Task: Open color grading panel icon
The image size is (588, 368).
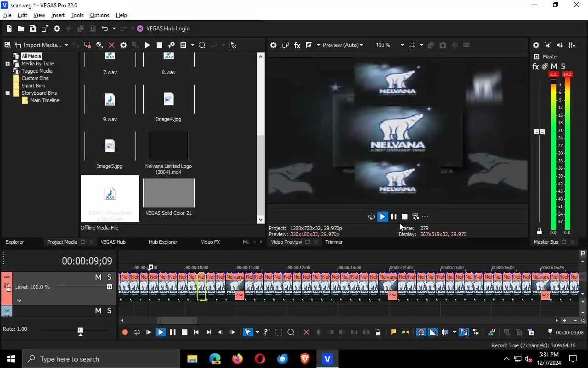Action: [x=492, y=332]
